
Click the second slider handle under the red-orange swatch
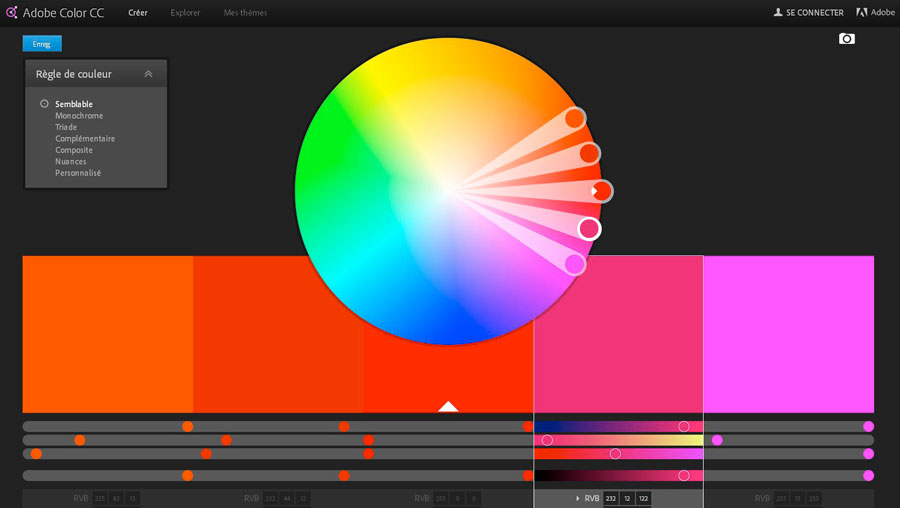coord(226,440)
